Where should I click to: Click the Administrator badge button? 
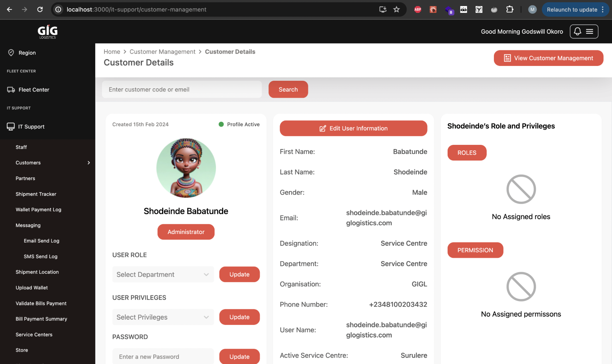(186, 232)
